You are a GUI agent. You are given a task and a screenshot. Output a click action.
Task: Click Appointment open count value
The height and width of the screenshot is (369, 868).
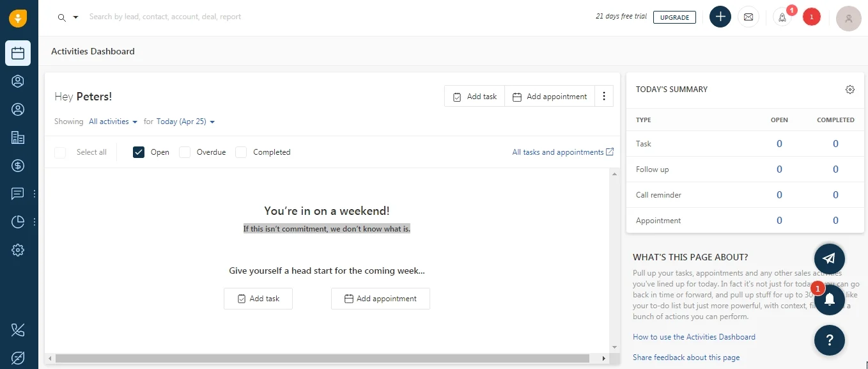pyautogui.click(x=779, y=221)
